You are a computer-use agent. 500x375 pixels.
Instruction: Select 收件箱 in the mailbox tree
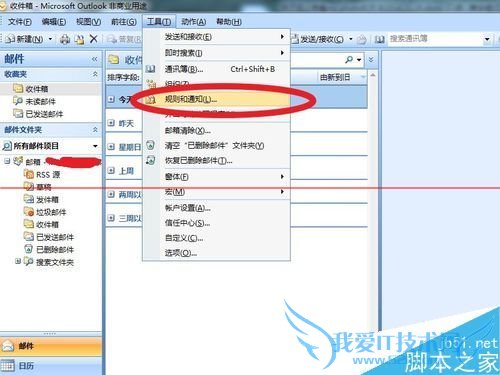pos(42,224)
